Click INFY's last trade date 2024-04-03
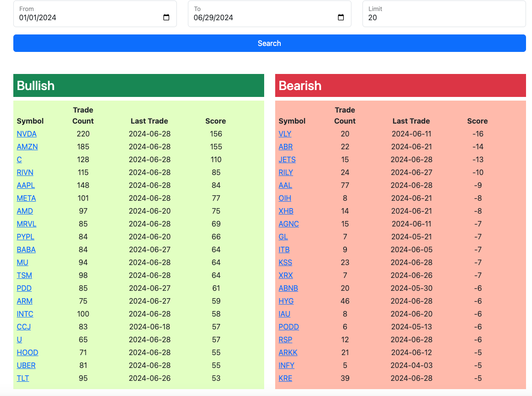This screenshot has height=396, width=532. [412, 366]
